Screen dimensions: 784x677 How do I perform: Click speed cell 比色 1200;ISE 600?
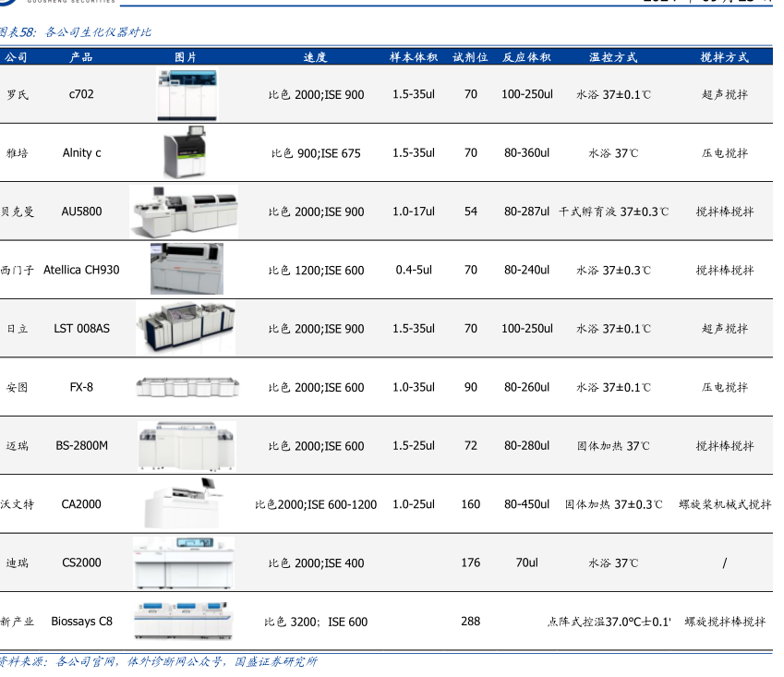pyautogui.click(x=316, y=270)
